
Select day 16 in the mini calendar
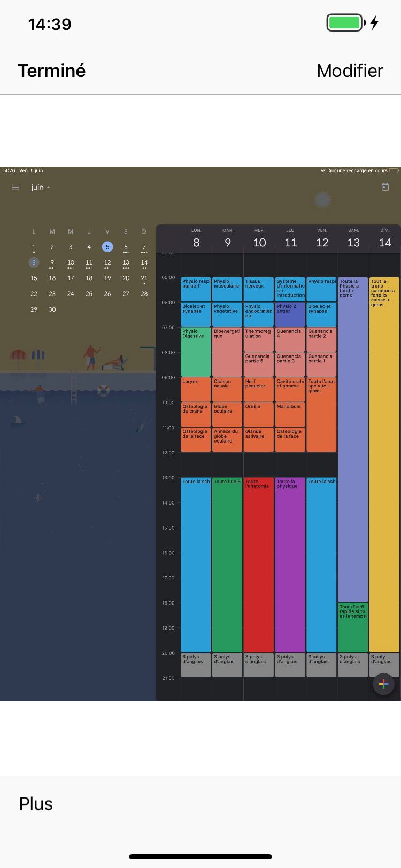(x=52, y=278)
